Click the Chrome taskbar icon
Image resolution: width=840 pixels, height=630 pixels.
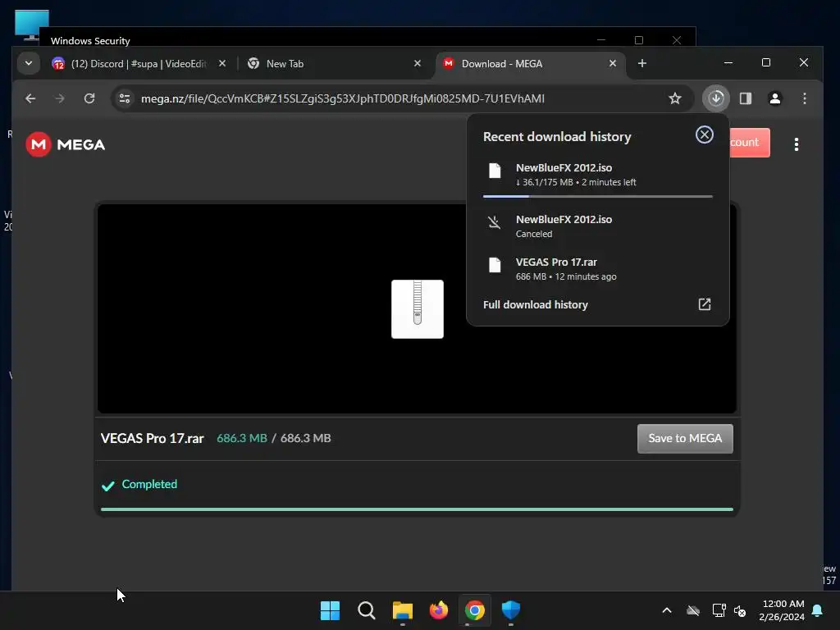tap(475, 610)
